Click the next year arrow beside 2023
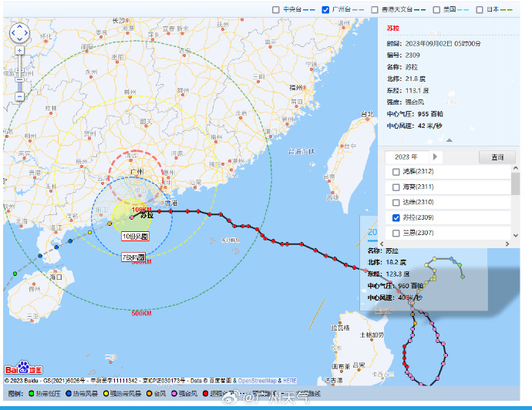Viewport: 532px width, 410px height. [435, 157]
